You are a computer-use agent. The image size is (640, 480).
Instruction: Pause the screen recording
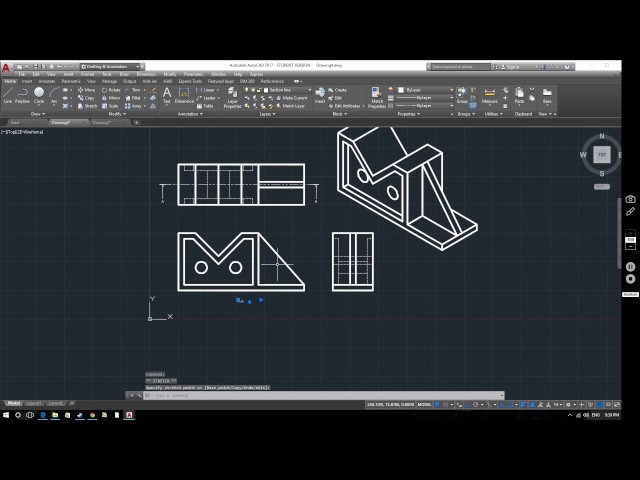click(631, 267)
